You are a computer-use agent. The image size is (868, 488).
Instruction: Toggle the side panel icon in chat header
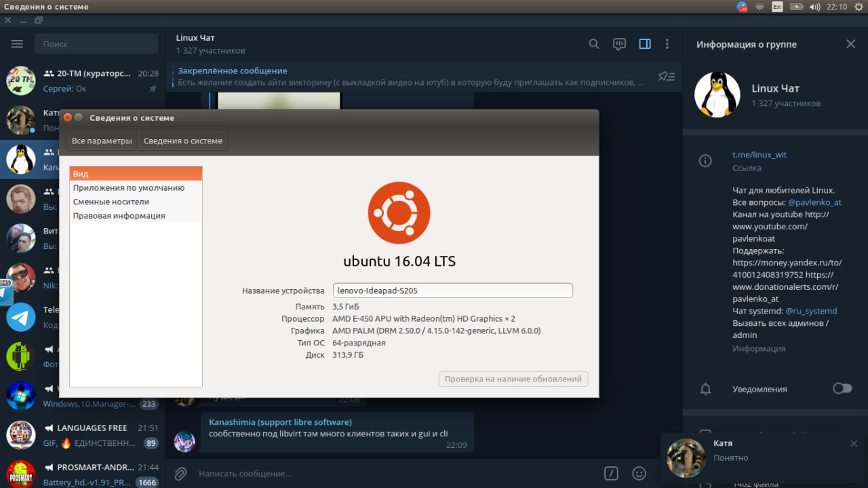pos(645,44)
